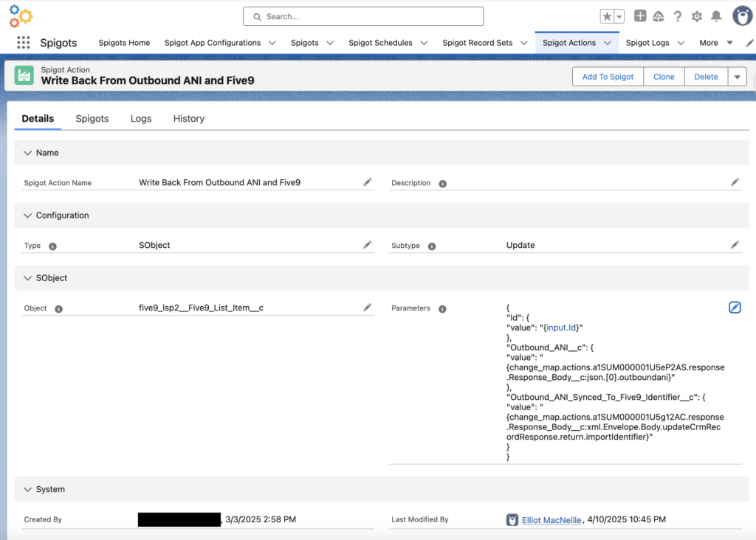
Task: Open the Setup gear icon
Action: coord(697,16)
